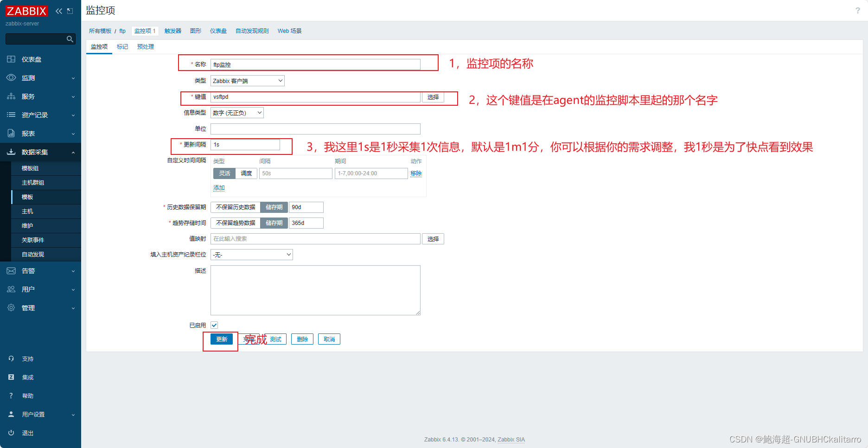
Task: Click the 更新 button
Action: (x=222, y=339)
